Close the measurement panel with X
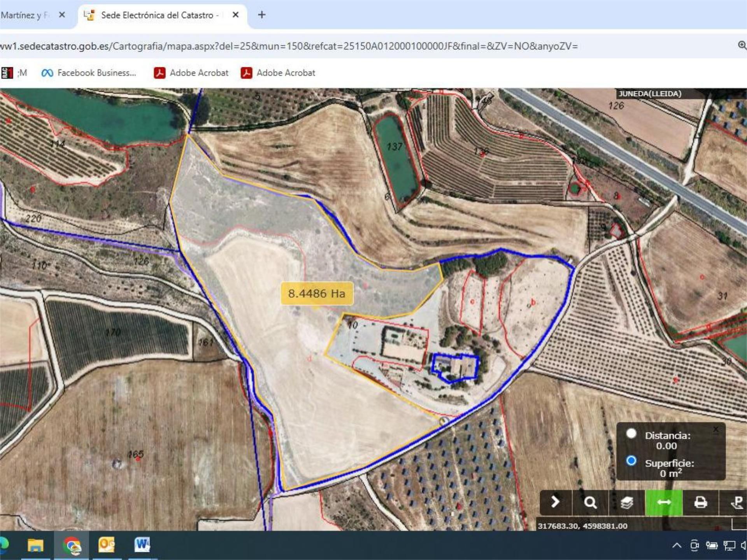The image size is (747, 560). tap(716, 430)
